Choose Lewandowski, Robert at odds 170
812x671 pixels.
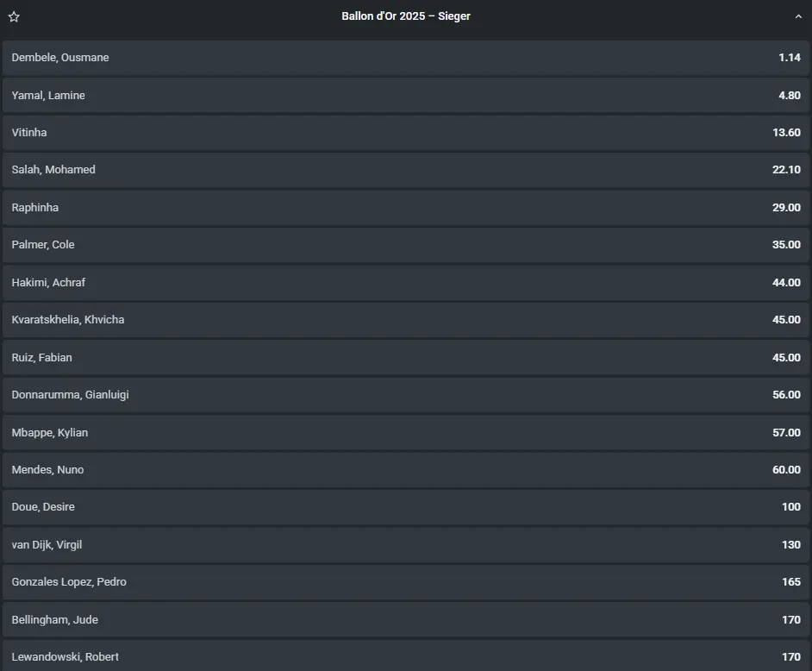406,656
